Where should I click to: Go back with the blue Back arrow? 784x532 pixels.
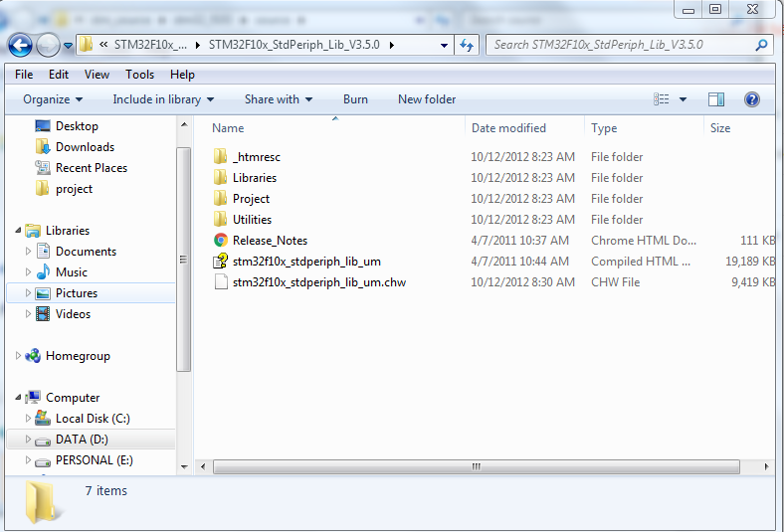(20, 45)
